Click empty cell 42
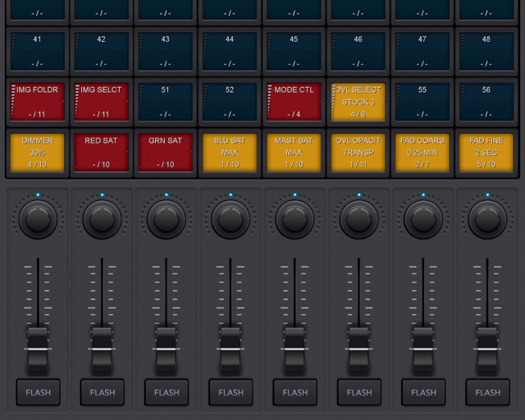Viewport: 525px width, 420px height. [102, 51]
